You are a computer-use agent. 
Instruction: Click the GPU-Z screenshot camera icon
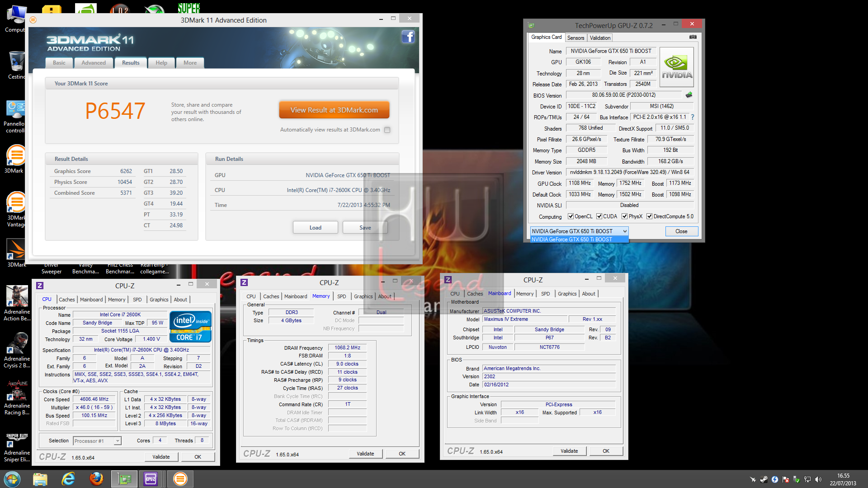pyautogui.click(x=693, y=37)
